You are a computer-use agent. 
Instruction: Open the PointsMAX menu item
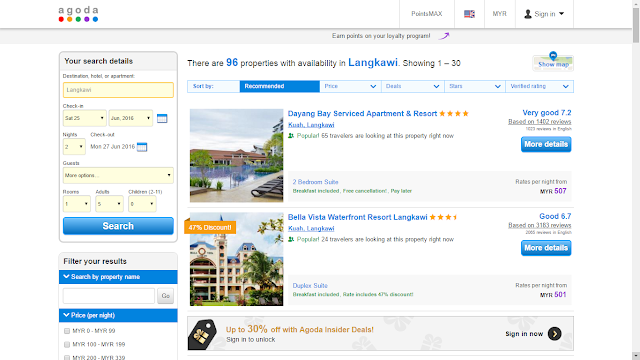427,14
